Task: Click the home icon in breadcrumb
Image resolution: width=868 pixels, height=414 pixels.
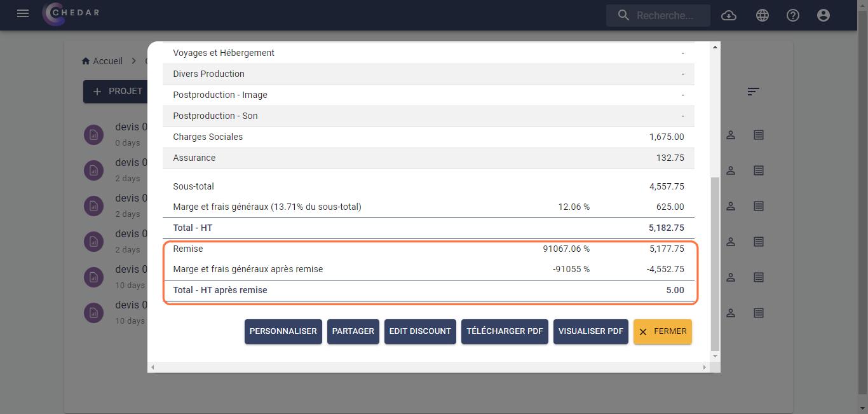Action: click(86, 61)
